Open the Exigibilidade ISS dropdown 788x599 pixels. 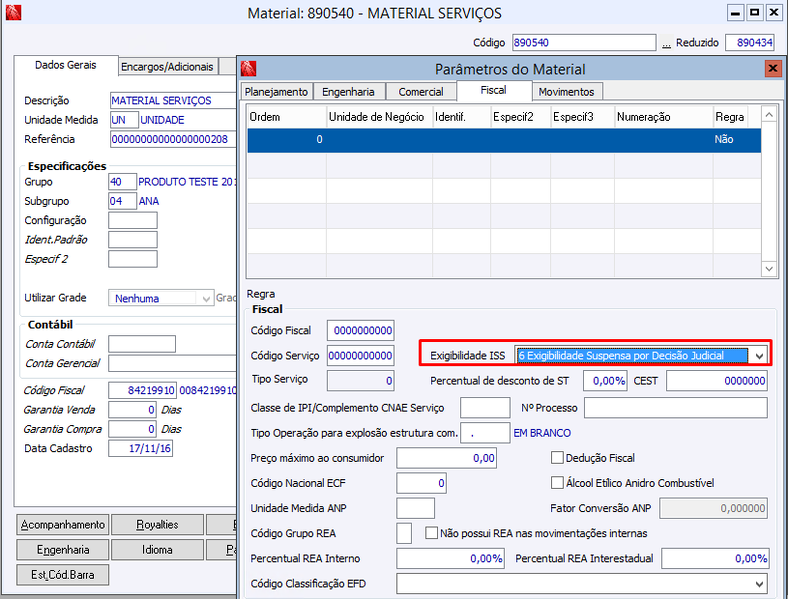(x=759, y=356)
